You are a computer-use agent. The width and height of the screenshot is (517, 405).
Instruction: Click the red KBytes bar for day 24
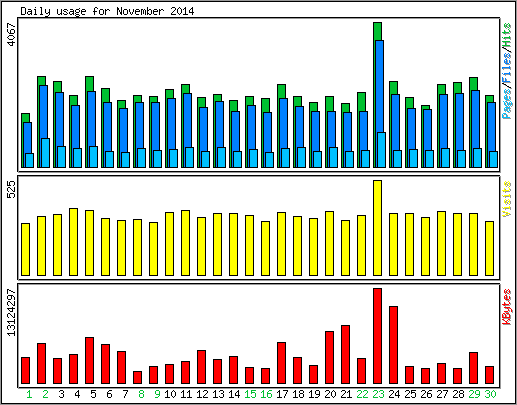click(x=393, y=345)
